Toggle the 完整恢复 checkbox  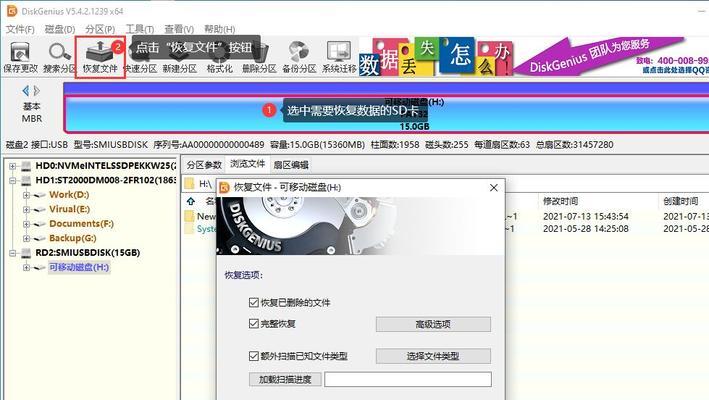[x=254, y=324]
